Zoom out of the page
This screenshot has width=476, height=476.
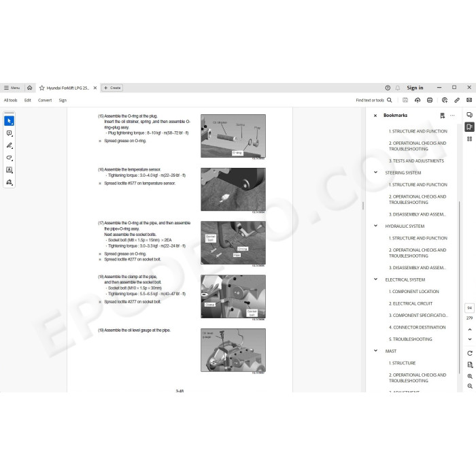coord(470,386)
